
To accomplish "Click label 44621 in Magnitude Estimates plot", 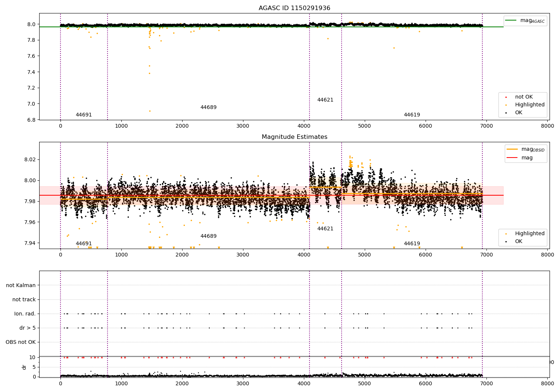I will tap(325, 229).
